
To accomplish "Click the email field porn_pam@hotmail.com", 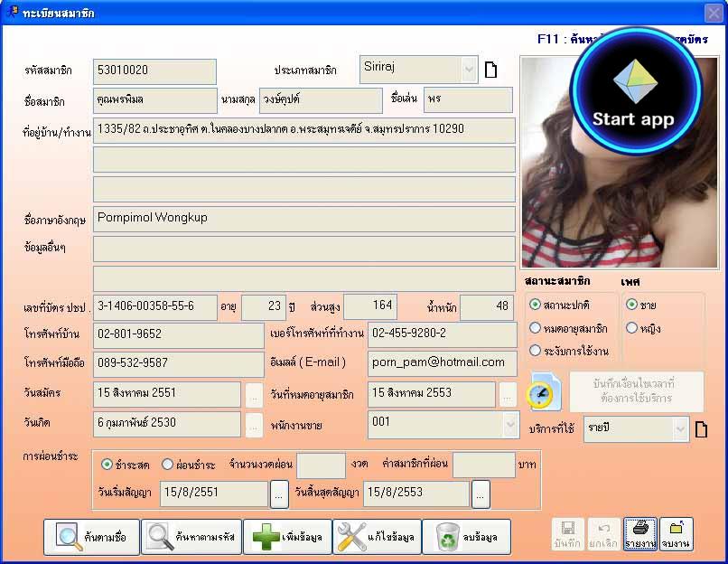I will click(x=442, y=362).
